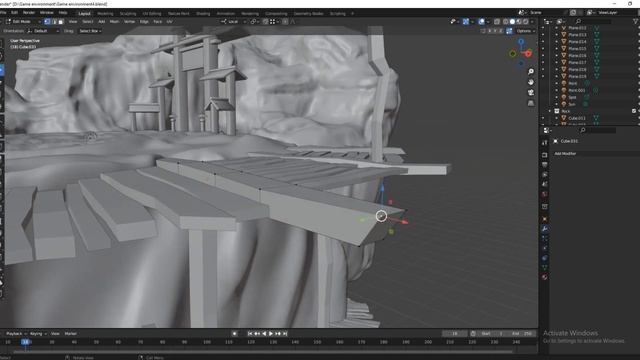Screen dimensions: 640x360
Task: Select edge select mode icon
Action: pyautogui.click(x=54, y=22)
